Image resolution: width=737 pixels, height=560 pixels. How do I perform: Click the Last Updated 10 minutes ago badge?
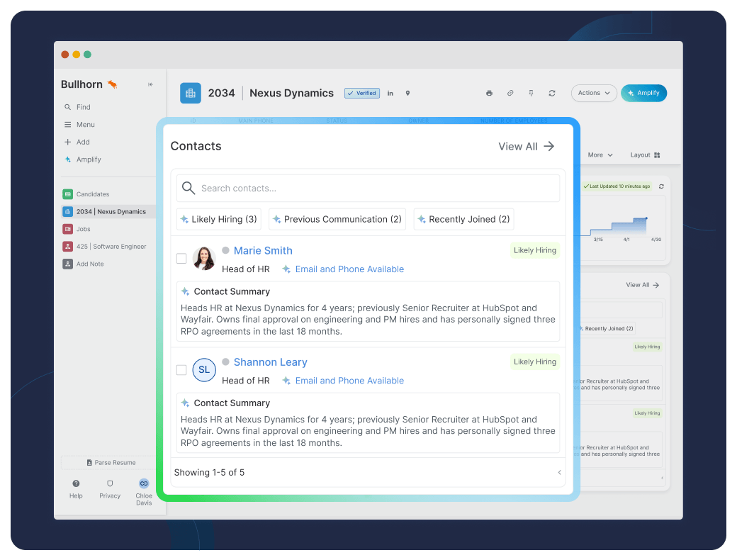(x=617, y=186)
